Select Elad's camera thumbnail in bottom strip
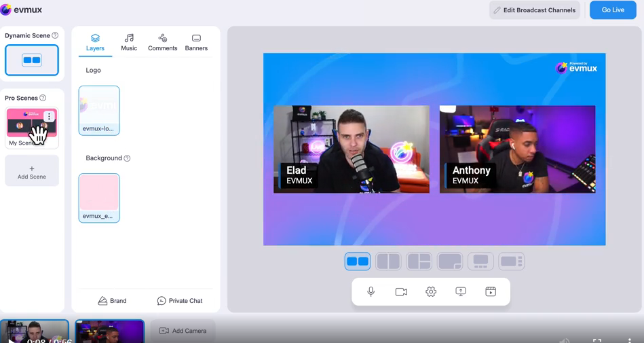This screenshot has height=343, width=644. pos(35,331)
